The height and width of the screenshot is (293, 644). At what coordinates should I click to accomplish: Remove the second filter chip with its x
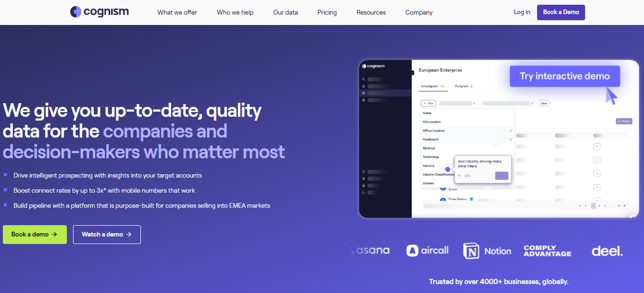pyautogui.click(x=532, y=103)
